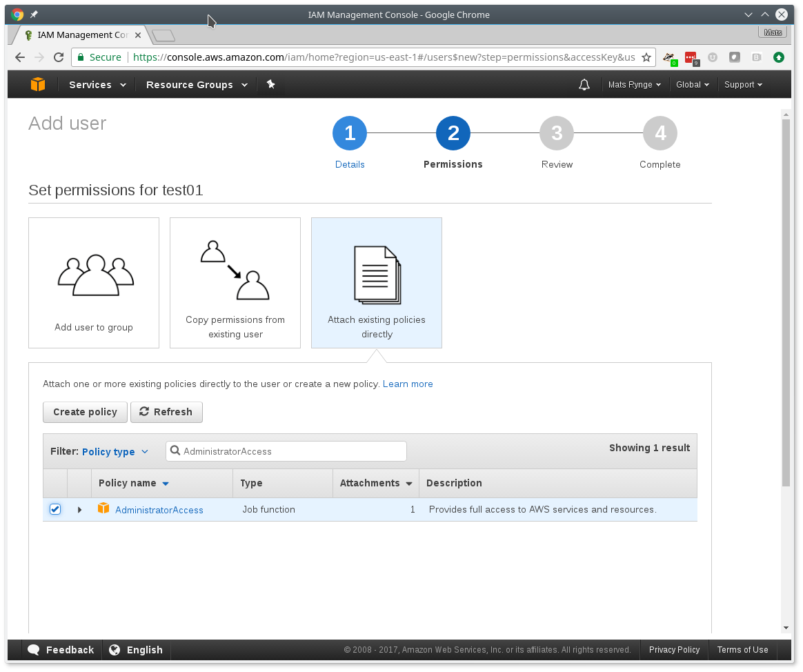This screenshot has width=803, height=672.
Task: Click the pin icon in window title bar
Action: coord(34,14)
